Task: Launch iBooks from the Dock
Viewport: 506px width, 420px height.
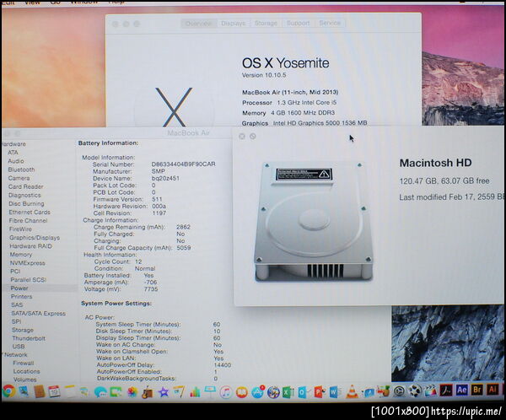Action: (x=241, y=392)
